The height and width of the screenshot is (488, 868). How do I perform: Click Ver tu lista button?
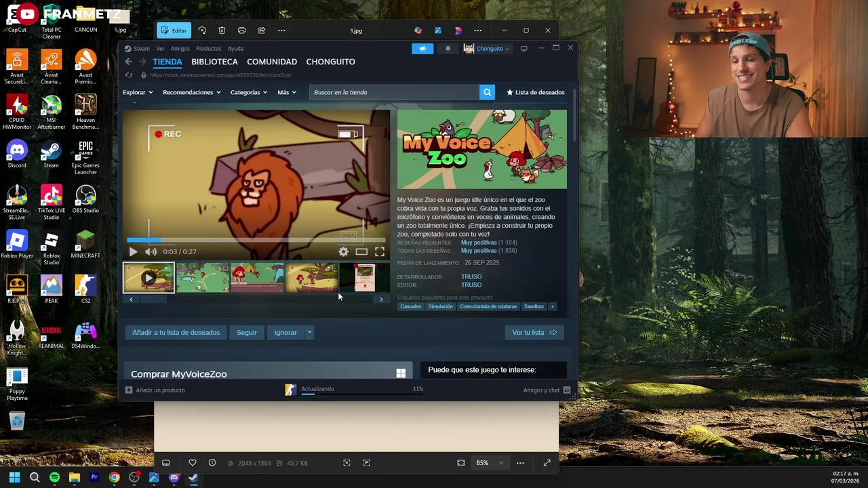[x=534, y=333]
